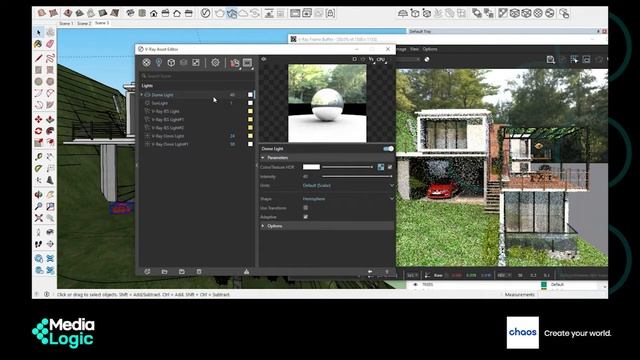Select V-Ray Omni Light#1 in the list
This screenshot has width=640, height=360.
[x=170, y=144]
